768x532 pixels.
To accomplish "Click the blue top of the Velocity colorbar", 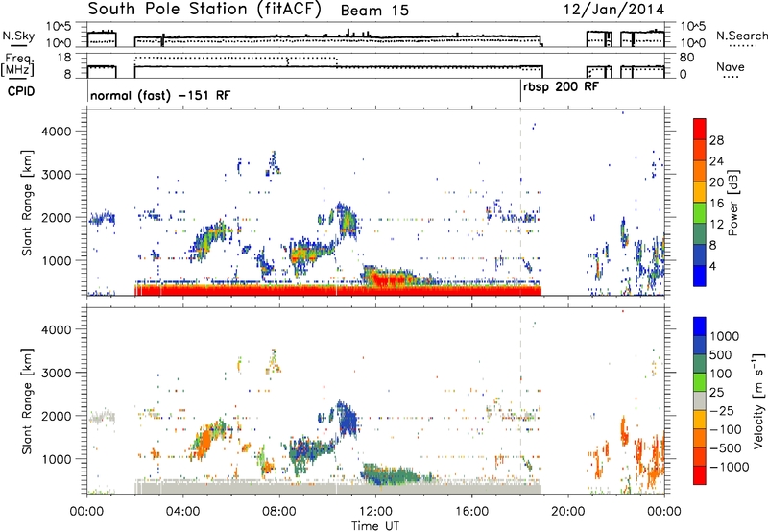I will 700,326.
